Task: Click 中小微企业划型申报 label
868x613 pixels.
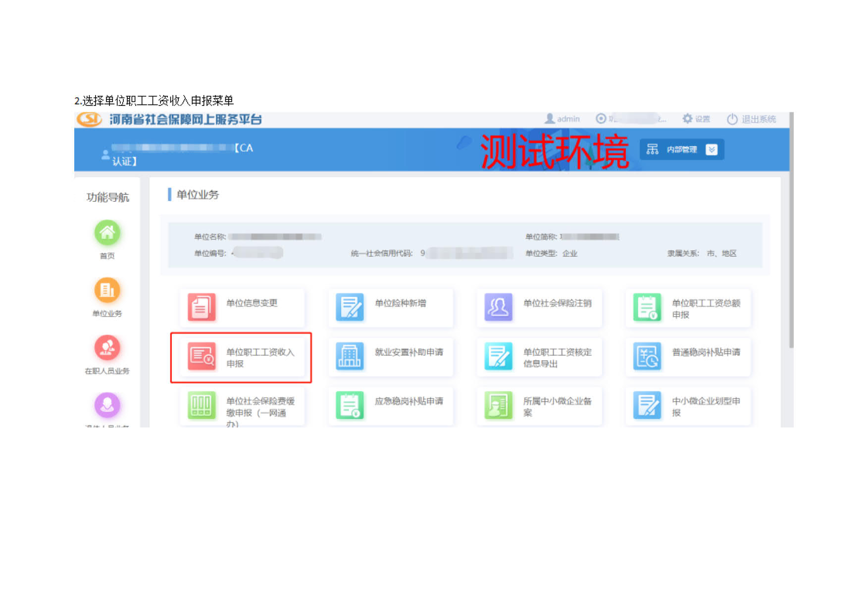Action: [x=706, y=407]
